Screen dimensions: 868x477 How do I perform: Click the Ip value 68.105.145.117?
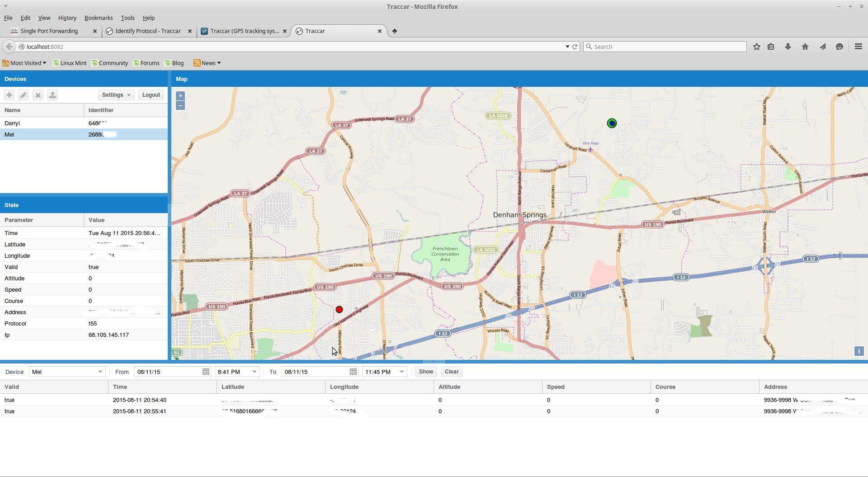click(108, 335)
